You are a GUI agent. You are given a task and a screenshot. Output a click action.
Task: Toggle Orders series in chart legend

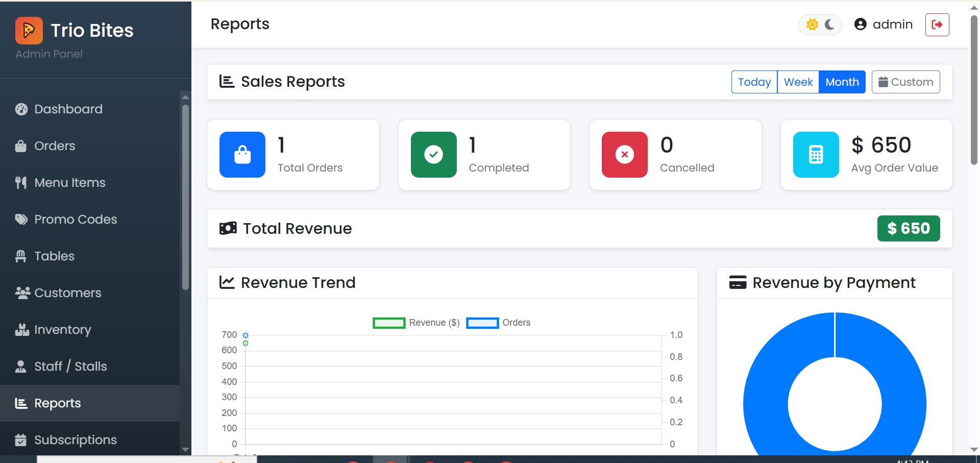tap(498, 323)
